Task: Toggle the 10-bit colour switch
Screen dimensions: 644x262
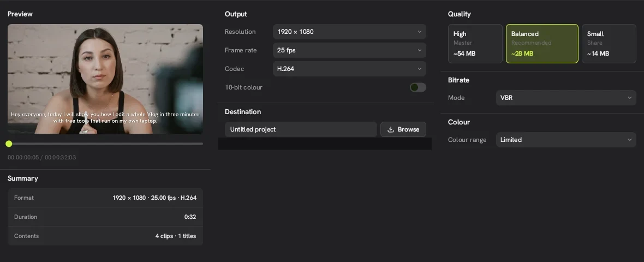Action: (x=418, y=87)
